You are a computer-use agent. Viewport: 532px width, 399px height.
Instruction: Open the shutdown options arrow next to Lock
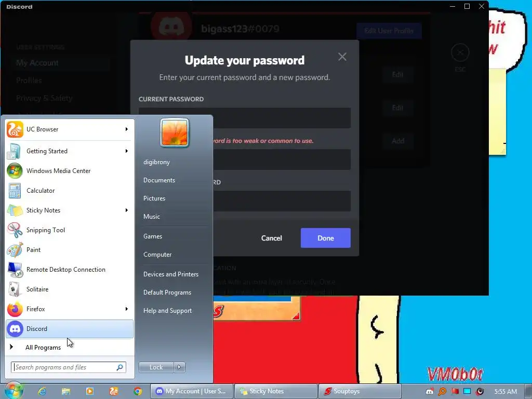coord(179,367)
